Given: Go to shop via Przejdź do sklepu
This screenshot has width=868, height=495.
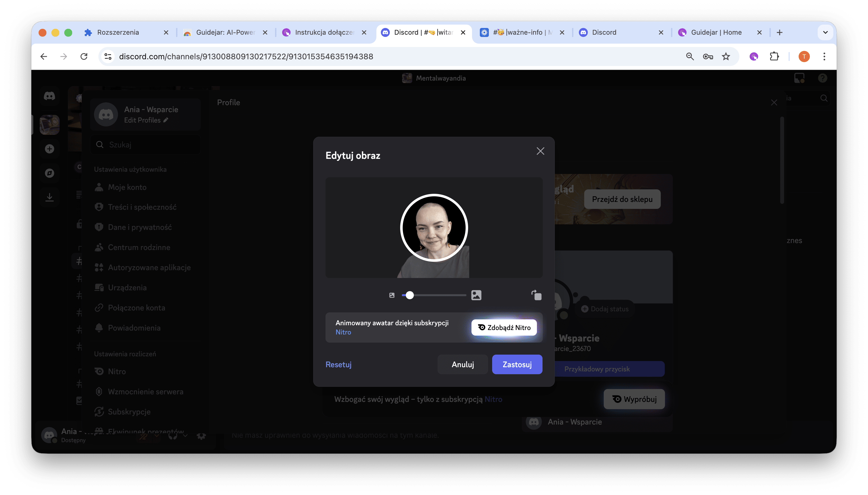Looking at the screenshot, I should (622, 199).
